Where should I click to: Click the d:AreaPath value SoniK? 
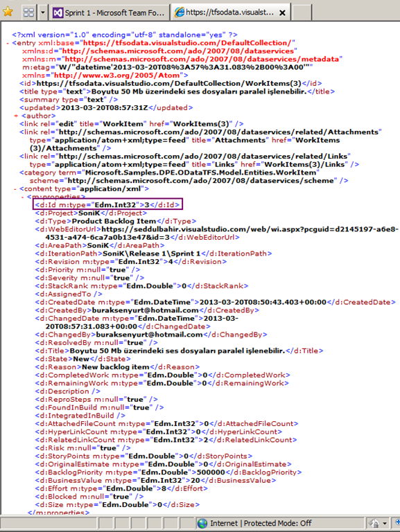[98, 245]
